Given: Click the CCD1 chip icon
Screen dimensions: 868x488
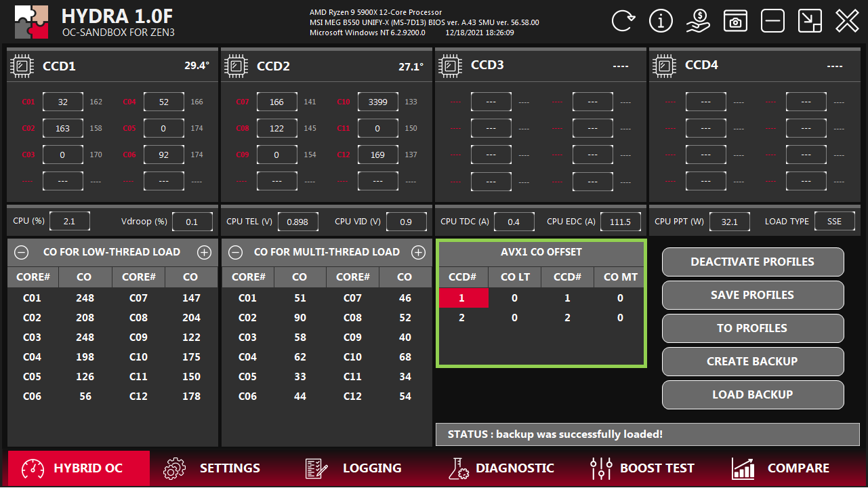Looking at the screenshot, I should (22, 66).
